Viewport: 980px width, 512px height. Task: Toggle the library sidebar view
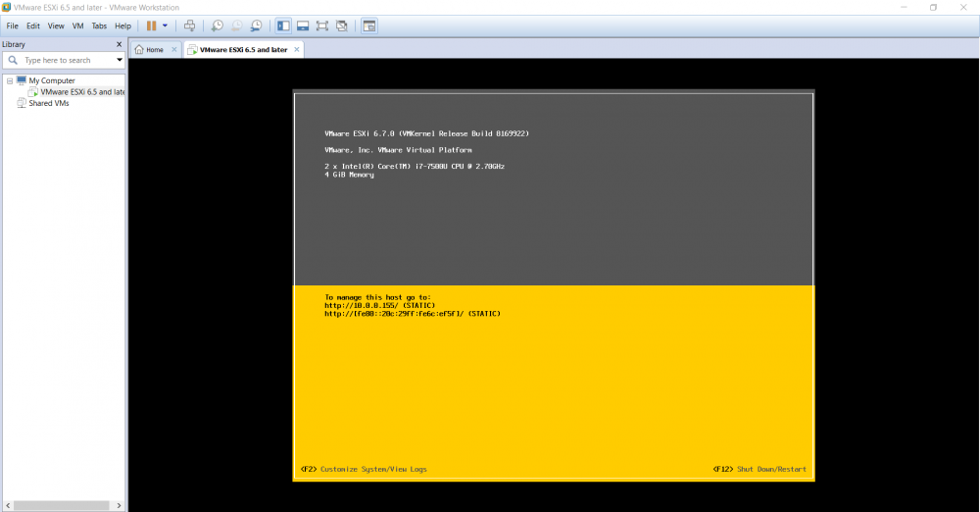pos(284,26)
